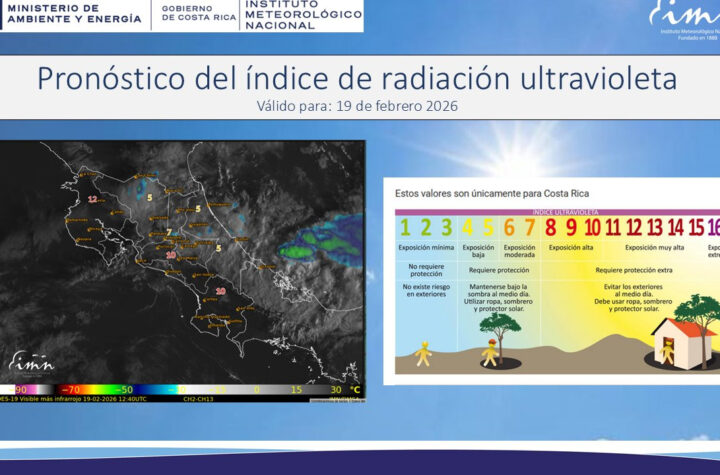Click the UV value 7 on the satellite map
Image resolution: width=720 pixels, height=475 pixels.
(169, 232)
